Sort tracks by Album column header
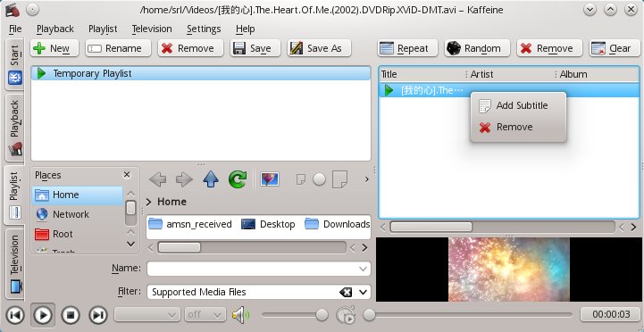Screen dimensions: 644x332 coord(598,74)
